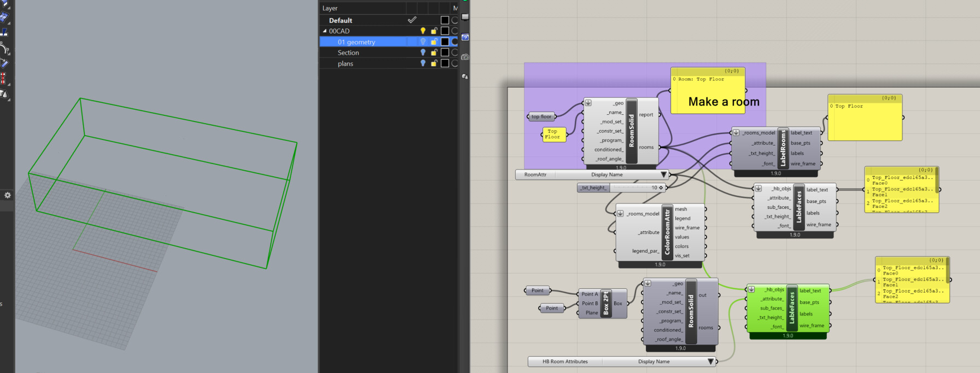This screenshot has width=980, height=373.
Task: Click the ColorRoomAttr component icon
Action: tap(667, 232)
